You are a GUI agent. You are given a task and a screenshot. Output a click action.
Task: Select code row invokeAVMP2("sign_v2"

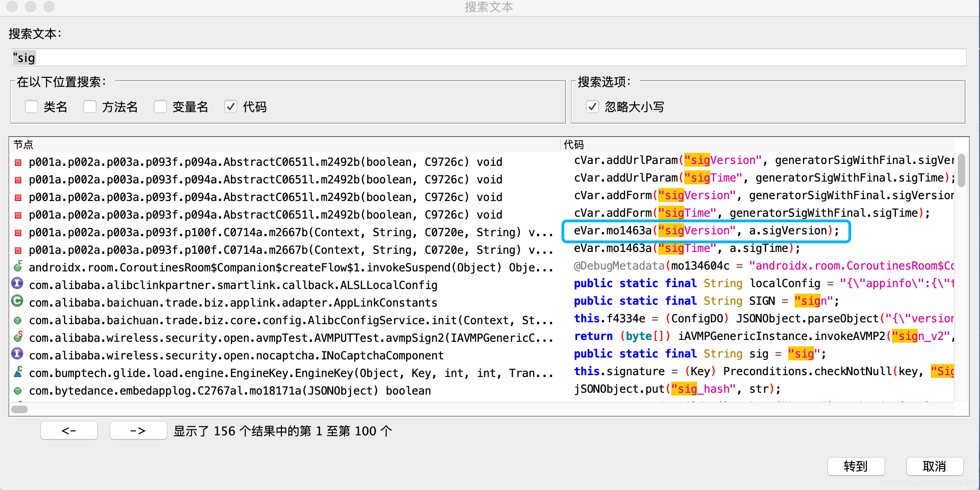(764, 336)
